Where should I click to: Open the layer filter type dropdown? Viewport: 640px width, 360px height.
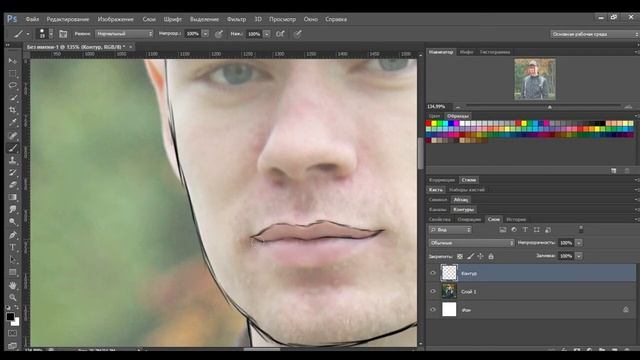pyautogui.click(x=450, y=230)
